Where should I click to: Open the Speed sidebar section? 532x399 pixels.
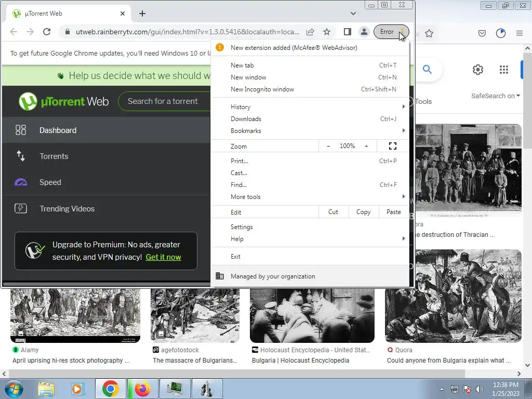click(x=106, y=182)
